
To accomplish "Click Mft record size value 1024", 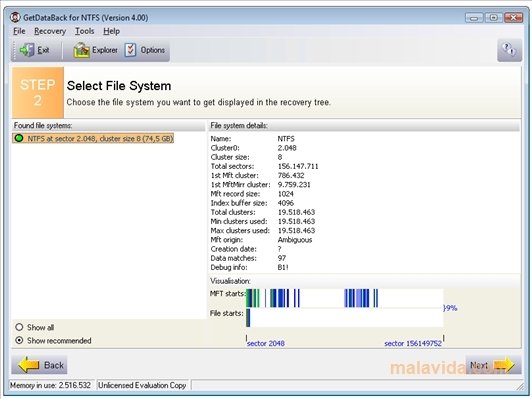I will point(285,194).
